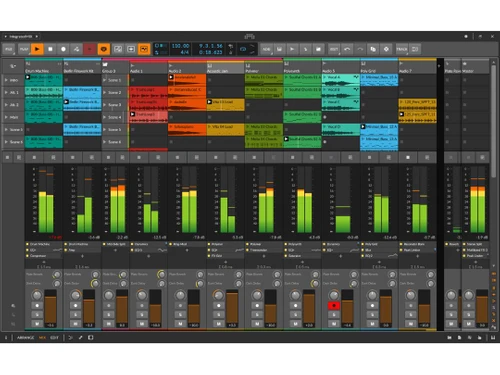Click the duplicate icon in the toolbar

coord(373,49)
